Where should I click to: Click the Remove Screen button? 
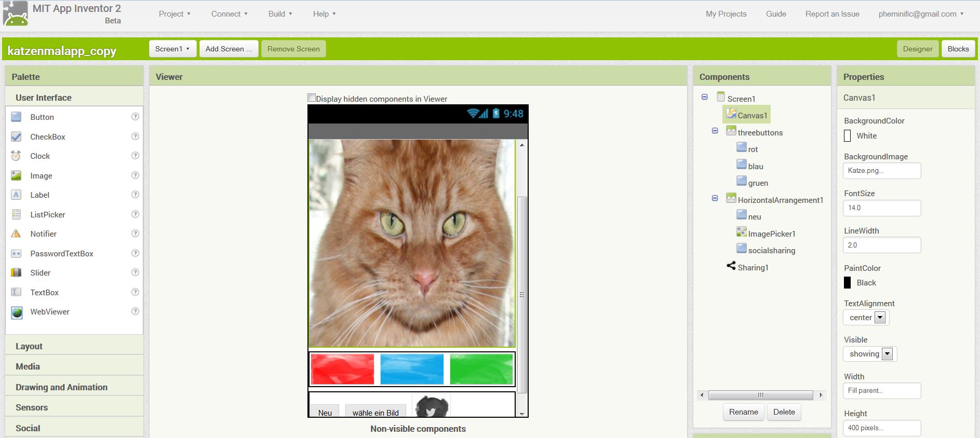point(293,49)
